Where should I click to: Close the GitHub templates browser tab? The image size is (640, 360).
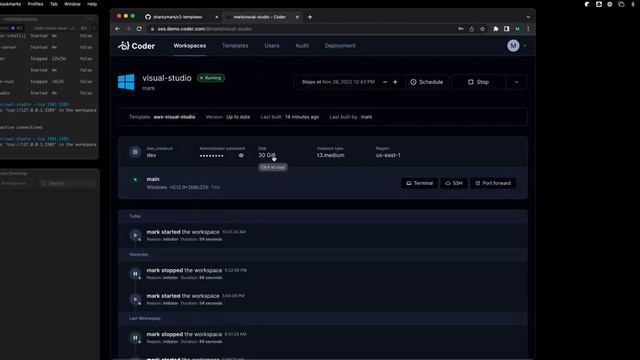pyautogui.click(x=216, y=17)
